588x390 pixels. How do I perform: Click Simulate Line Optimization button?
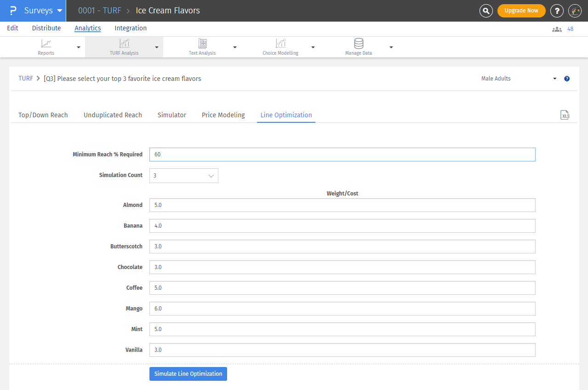188,374
